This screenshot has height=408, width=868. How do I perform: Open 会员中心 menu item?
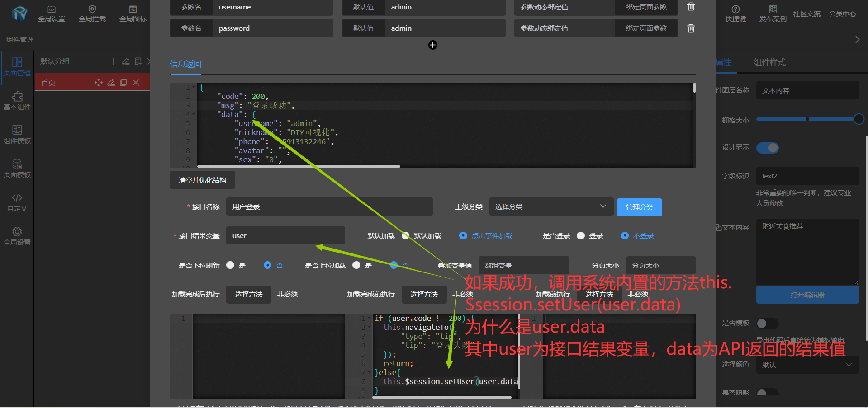click(x=842, y=14)
